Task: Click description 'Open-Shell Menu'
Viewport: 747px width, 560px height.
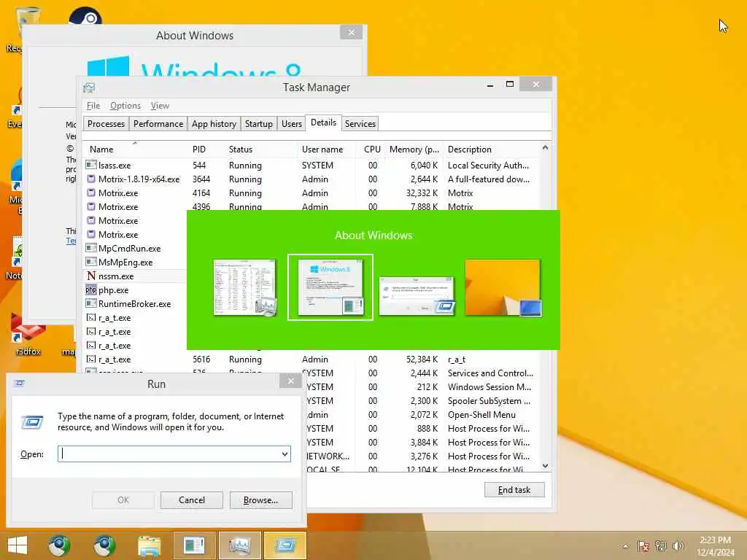Action: pos(481,415)
